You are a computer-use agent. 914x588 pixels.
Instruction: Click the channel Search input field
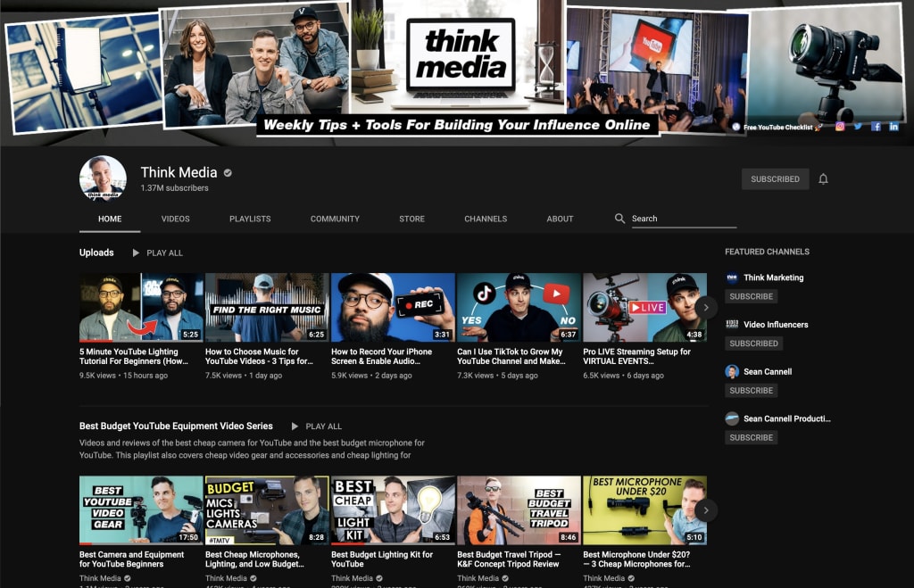pyautogui.click(x=684, y=219)
